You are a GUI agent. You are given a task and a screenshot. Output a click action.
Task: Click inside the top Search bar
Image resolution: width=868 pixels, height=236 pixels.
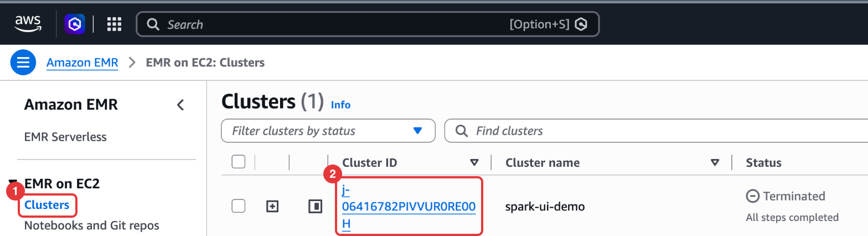click(x=368, y=24)
